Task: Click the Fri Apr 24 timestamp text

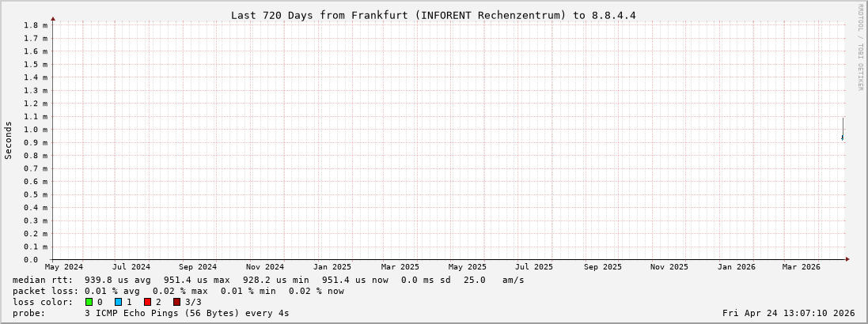Action: [x=788, y=313]
